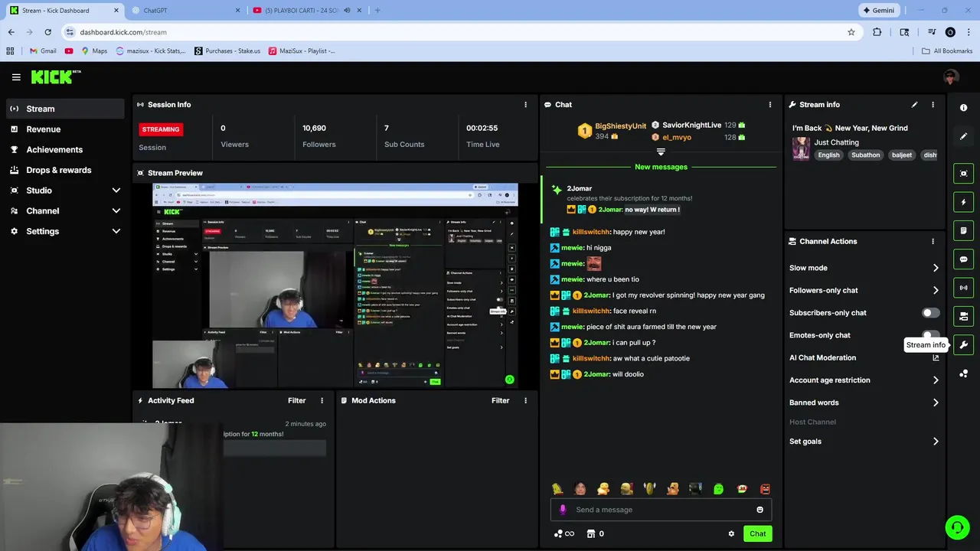Open the Stream info panel three-dot menu
Image resolution: width=980 pixels, height=551 pixels.
click(x=933, y=105)
